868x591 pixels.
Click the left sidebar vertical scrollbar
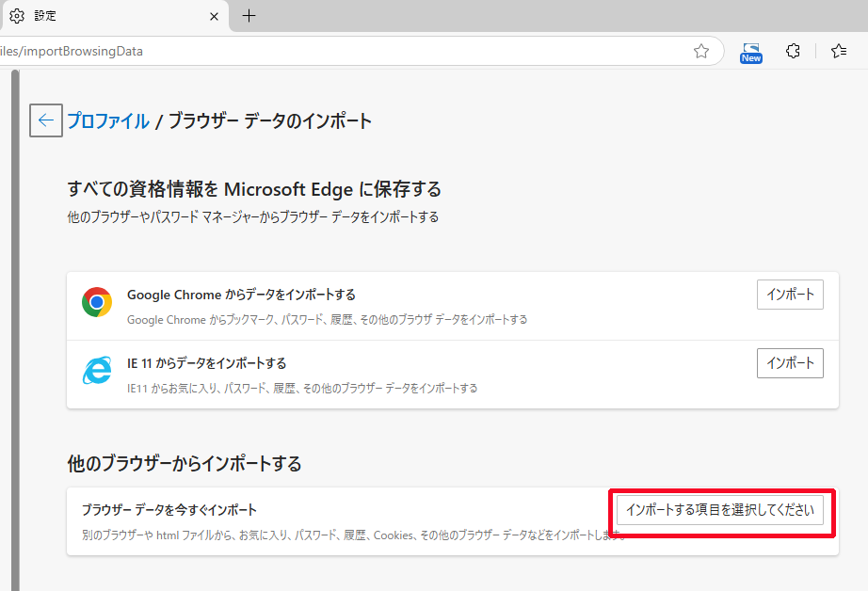(x=15, y=330)
